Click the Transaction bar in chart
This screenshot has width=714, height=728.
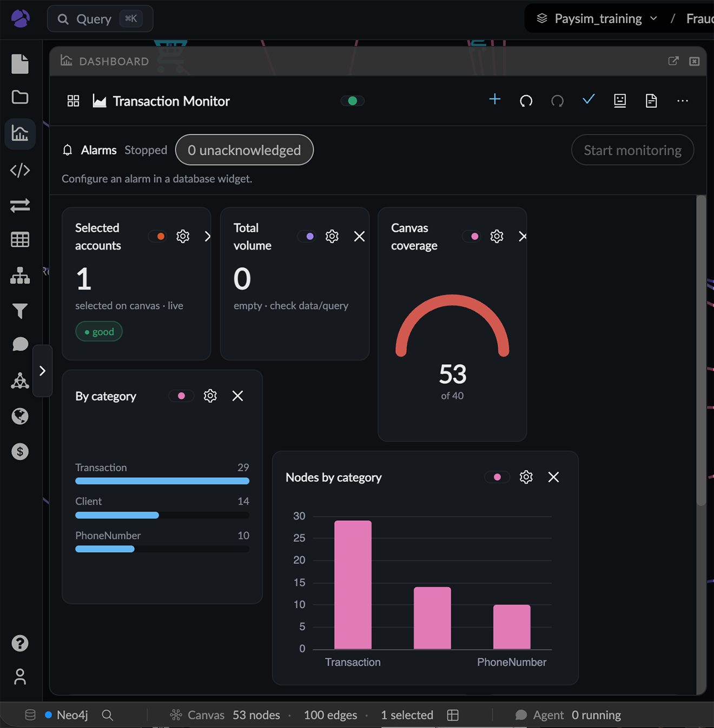click(x=353, y=585)
